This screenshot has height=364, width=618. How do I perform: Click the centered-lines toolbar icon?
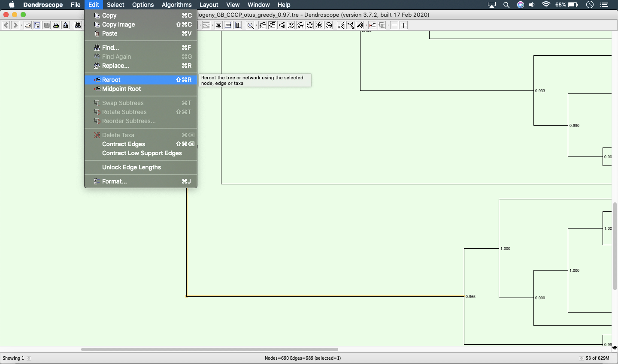pyautogui.click(x=218, y=25)
